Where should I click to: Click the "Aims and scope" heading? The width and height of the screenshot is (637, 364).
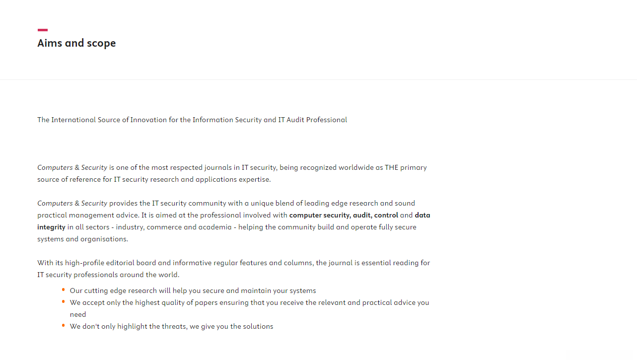76,43
